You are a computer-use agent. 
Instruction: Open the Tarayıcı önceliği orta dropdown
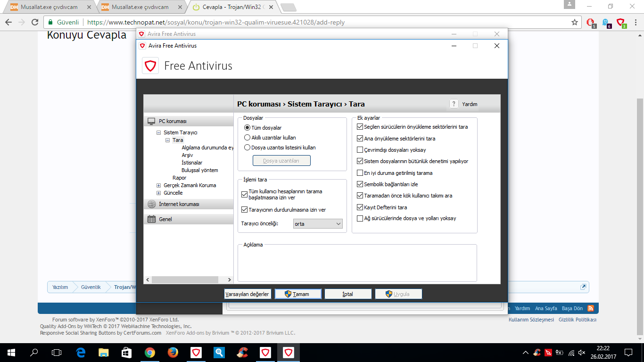coord(318,224)
